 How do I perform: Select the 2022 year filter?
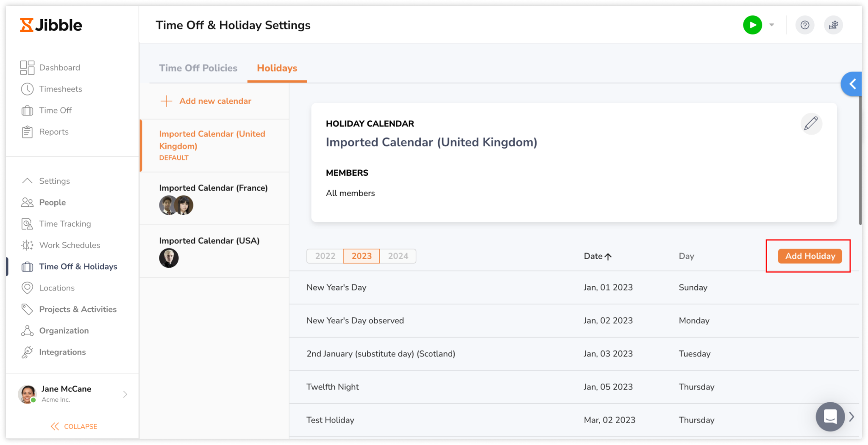click(325, 256)
